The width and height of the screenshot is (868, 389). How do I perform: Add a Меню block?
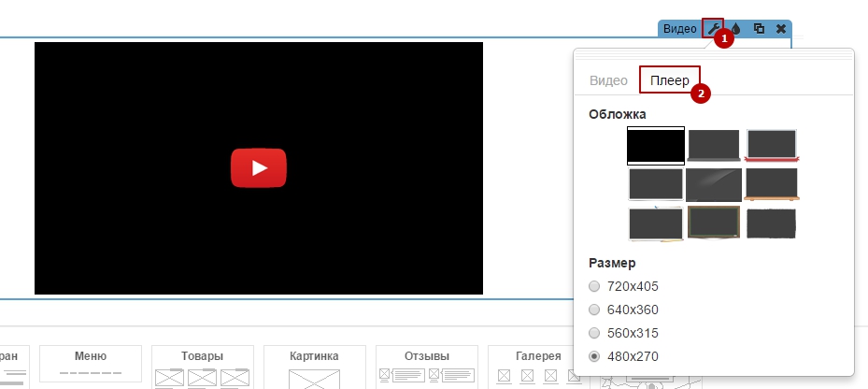(91, 364)
